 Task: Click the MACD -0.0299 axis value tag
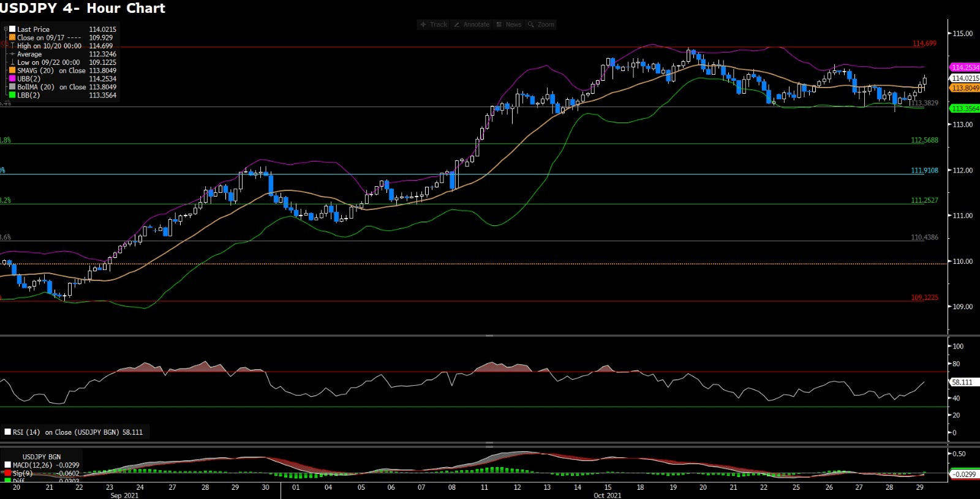point(964,474)
